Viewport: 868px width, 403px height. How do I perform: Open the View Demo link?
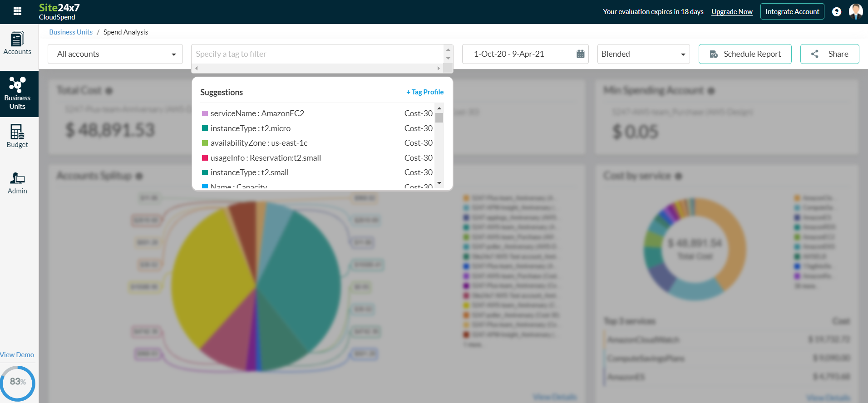point(17,355)
